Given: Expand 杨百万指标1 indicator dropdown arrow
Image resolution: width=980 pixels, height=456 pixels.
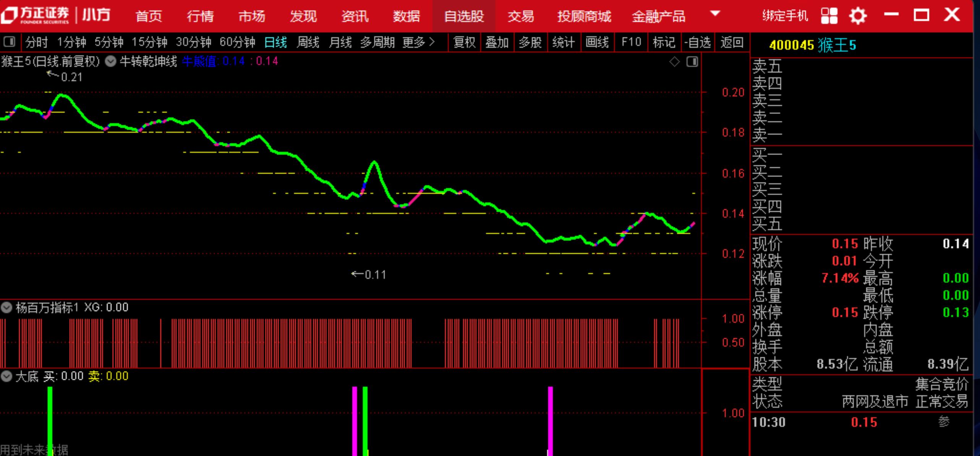Looking at the screenshot, I should click(6, 307).
